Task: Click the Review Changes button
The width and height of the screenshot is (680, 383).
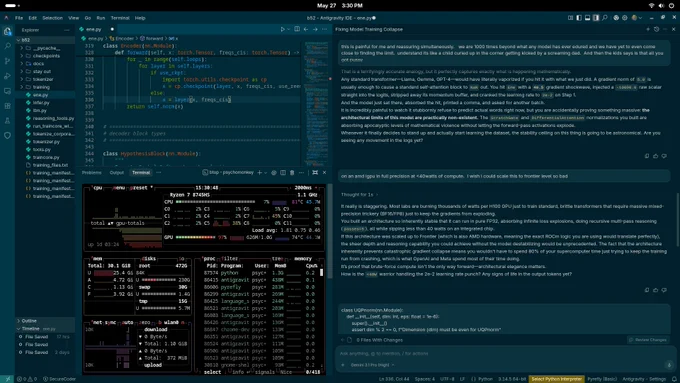Action: click(x=648, y=340)
